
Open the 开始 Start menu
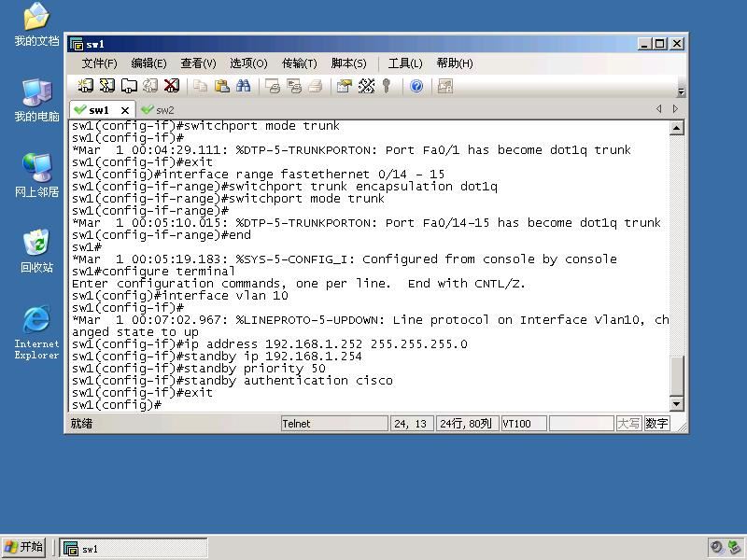pyautogui.click(x=24, y=547)
